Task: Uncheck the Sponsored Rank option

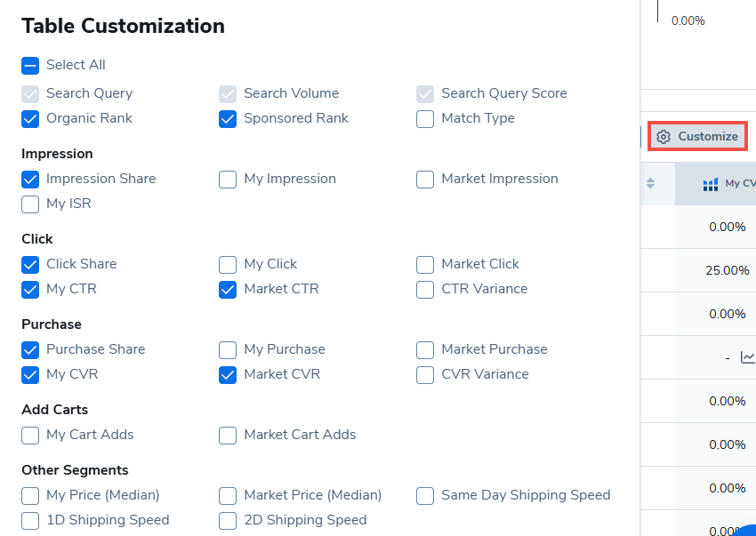Action: click(x=227, y=118)
